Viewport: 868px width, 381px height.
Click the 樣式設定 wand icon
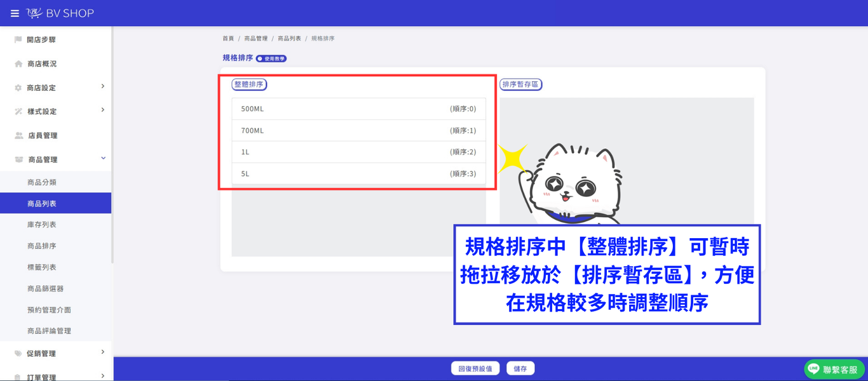[18, 112]
